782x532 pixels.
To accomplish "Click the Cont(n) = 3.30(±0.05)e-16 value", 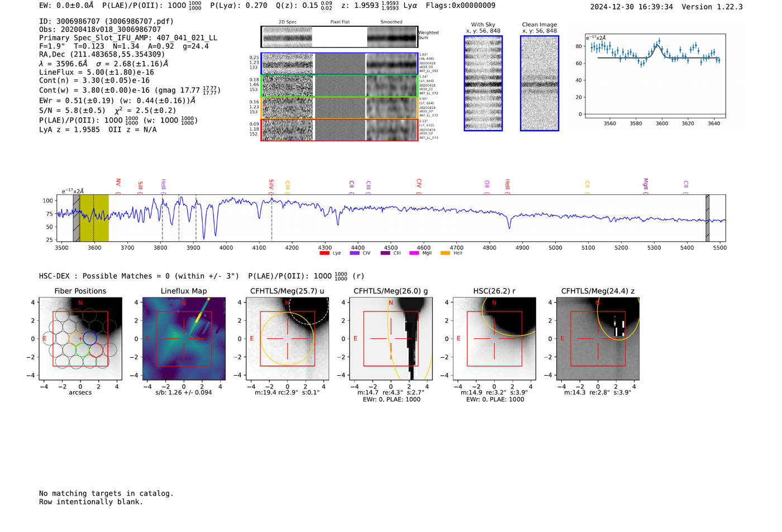I will pyautogui.click(x=94, y=80).
